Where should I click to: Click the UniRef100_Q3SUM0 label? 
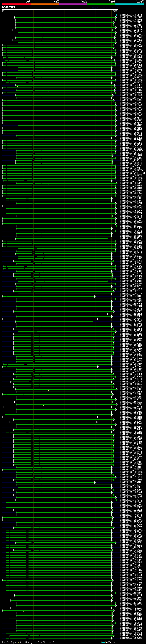(x=131, y=299)
